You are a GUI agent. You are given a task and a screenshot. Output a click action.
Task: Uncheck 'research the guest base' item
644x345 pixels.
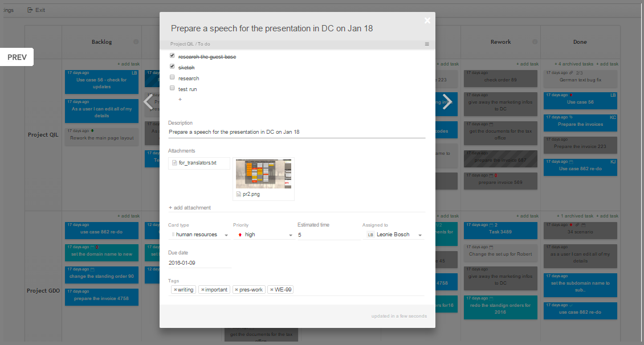point(172,56)
